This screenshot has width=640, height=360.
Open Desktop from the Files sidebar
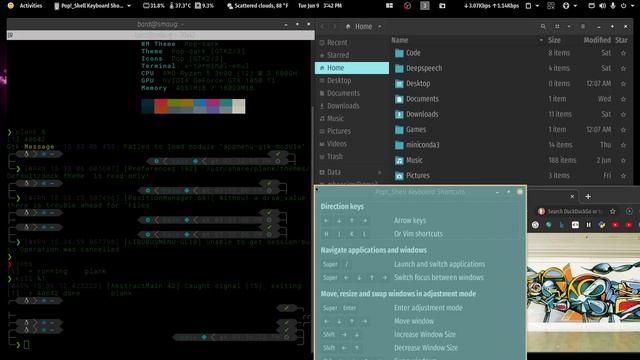[352, 80]
